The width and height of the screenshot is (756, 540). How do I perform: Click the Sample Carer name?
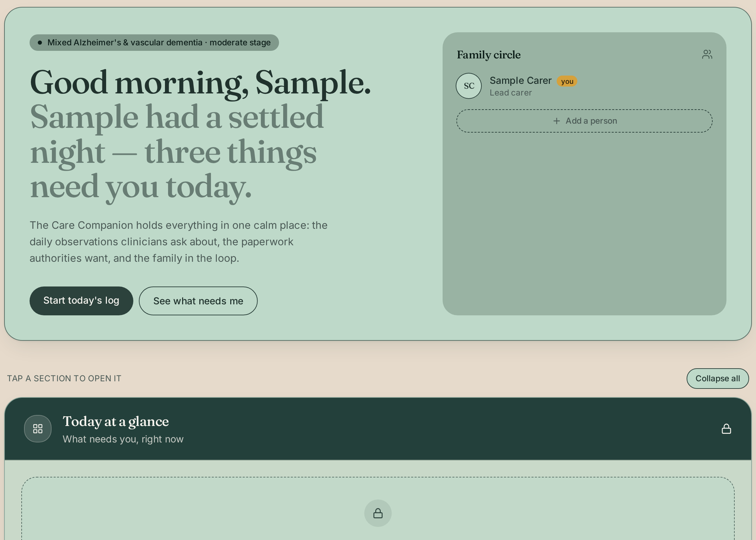[521, 81]
